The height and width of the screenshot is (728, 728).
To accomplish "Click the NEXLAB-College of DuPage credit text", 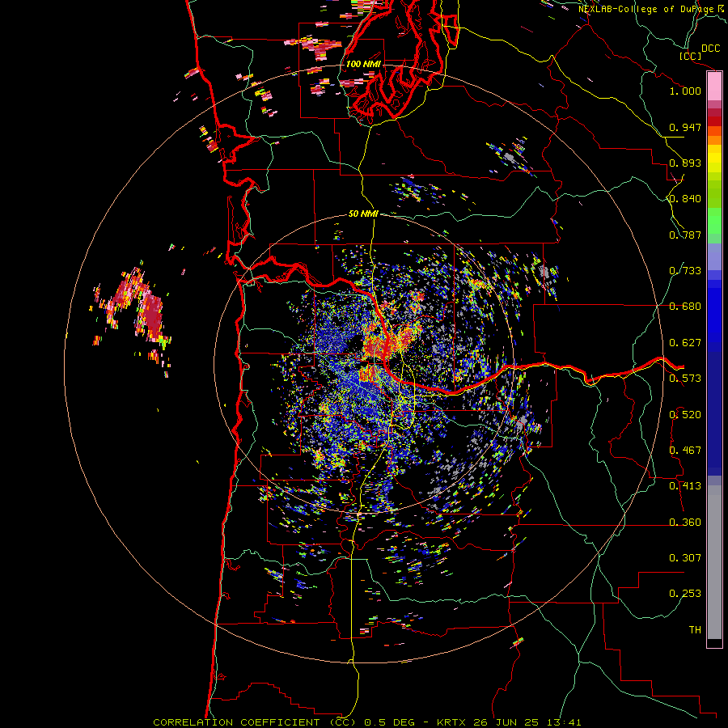I will [647, 9].
